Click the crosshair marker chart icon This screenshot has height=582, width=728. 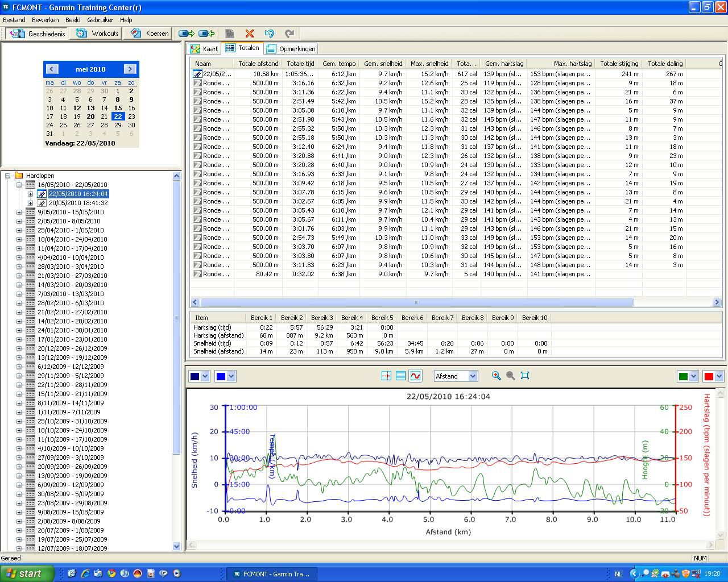tap(386, 376)
